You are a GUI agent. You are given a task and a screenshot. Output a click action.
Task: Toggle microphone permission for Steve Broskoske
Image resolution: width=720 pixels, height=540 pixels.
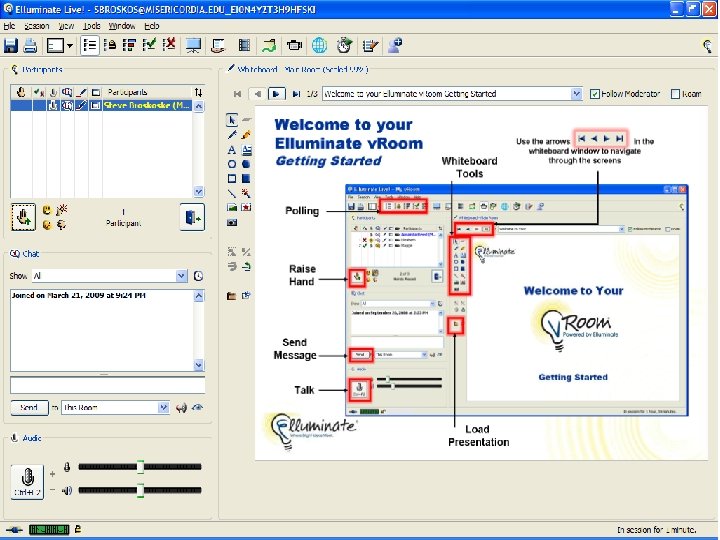pyautogui.click(x=53, y=106)
